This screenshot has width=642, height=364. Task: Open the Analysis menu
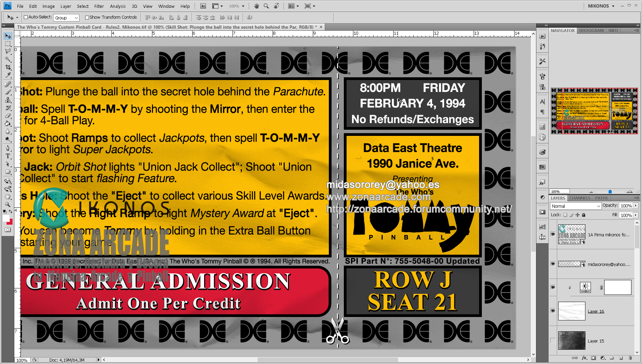[118, 6]
